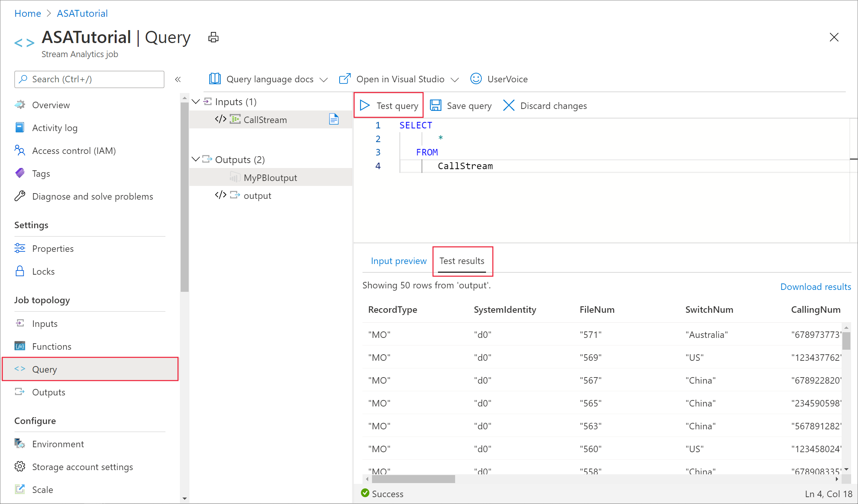This screenshot has height=504, width=858.
Task: Click the Save query disk icon
Action: pyautogui.click(x=436, y=106)
